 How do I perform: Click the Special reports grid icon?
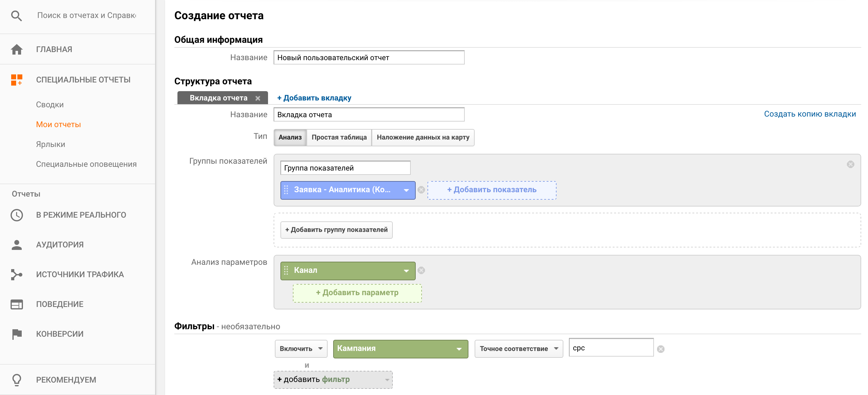[x=16, y=80]
